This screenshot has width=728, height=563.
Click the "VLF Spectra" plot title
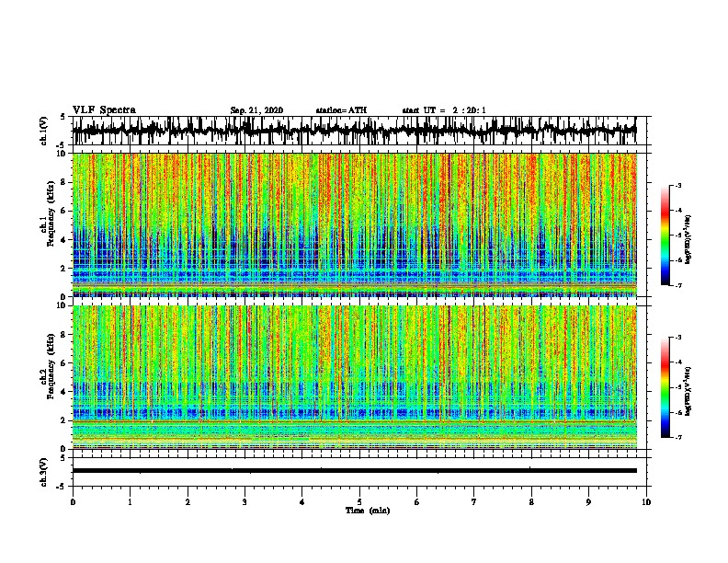(104, 110)
